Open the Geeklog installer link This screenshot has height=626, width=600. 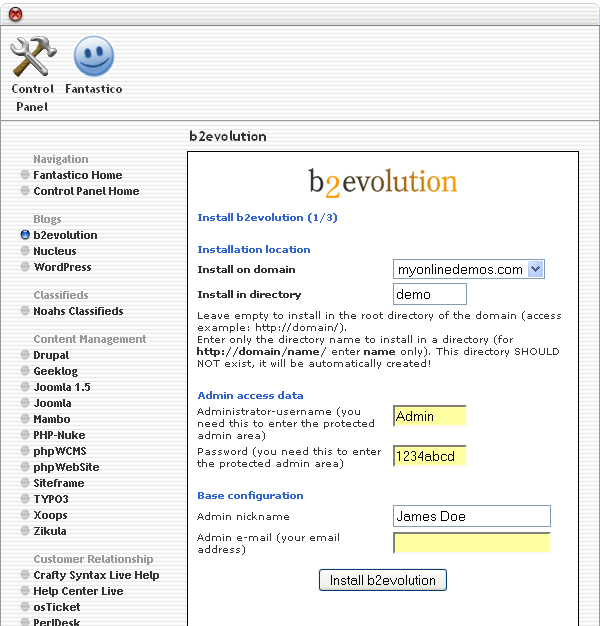tap(55, 371)
